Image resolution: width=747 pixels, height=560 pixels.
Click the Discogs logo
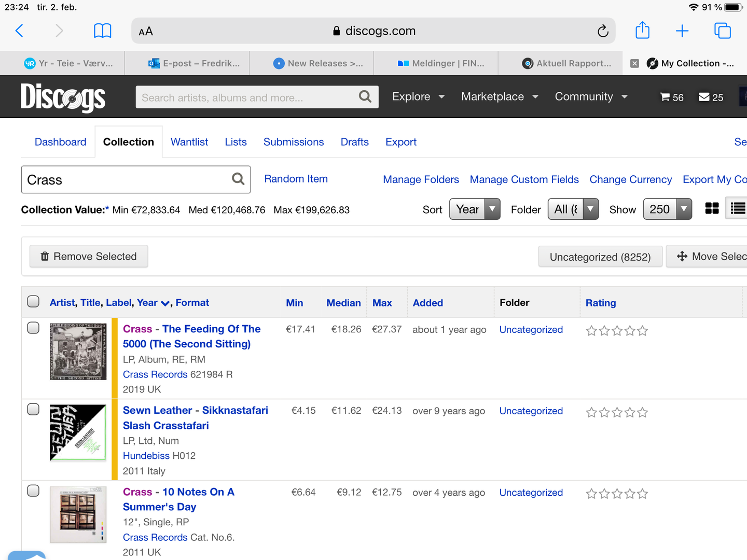coord(63,97)
